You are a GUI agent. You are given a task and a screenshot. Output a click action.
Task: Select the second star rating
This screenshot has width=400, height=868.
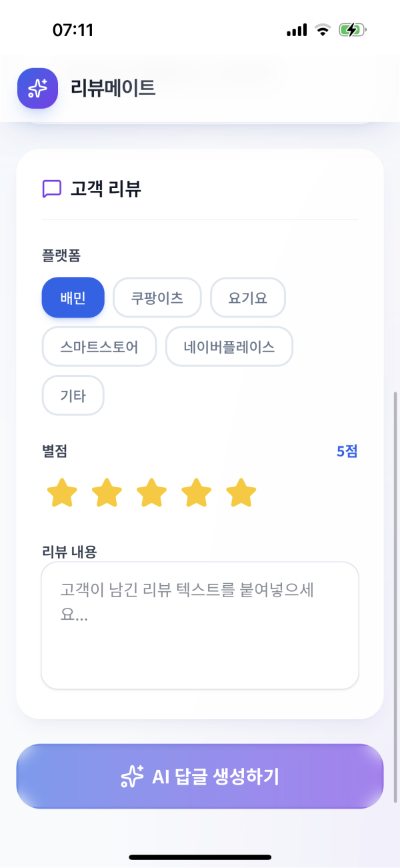[x=107, y=494]
